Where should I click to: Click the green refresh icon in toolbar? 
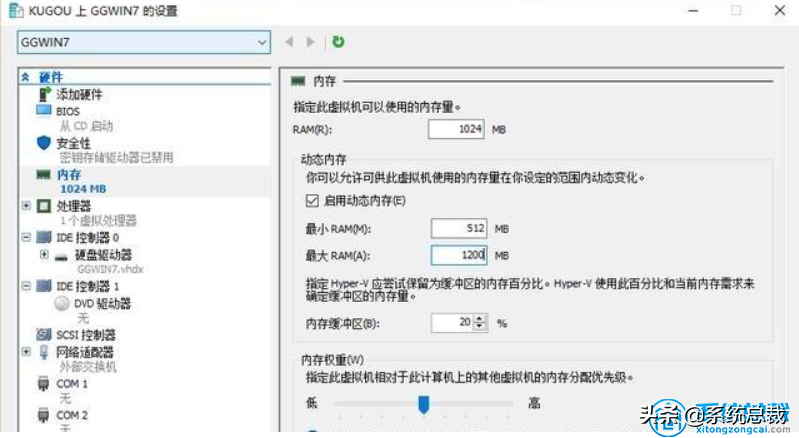[338, 42]
